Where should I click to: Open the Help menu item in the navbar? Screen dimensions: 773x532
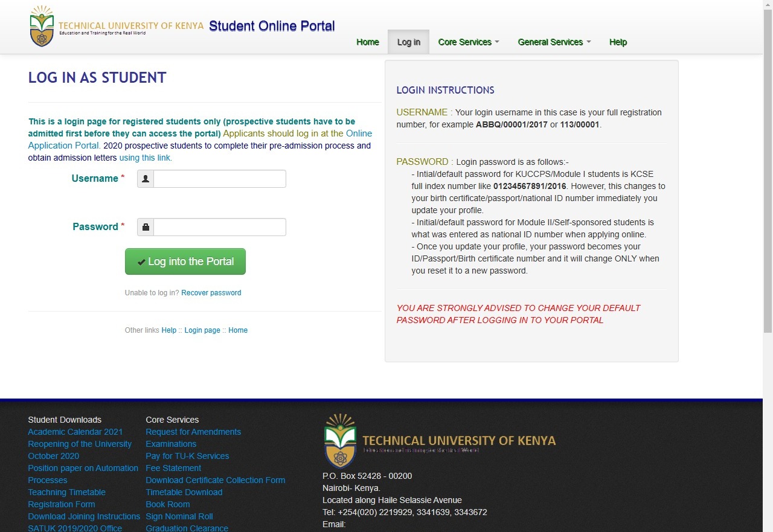pos(618,42)
